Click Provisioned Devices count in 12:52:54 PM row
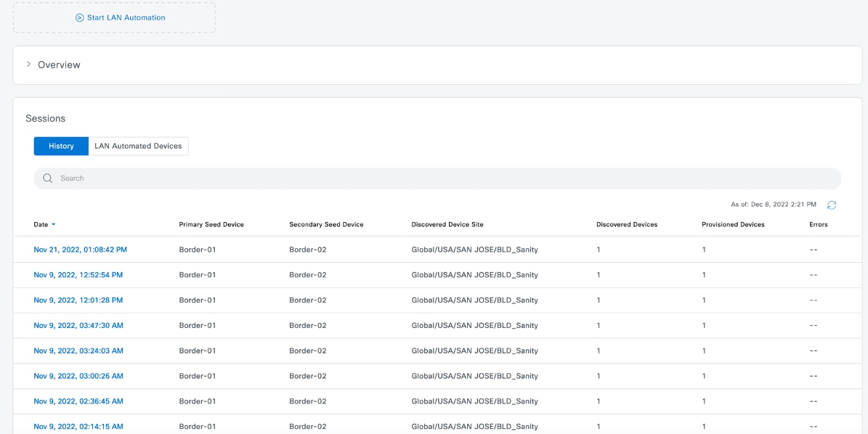This screenshot has height=434, width=868. (704, 275)
